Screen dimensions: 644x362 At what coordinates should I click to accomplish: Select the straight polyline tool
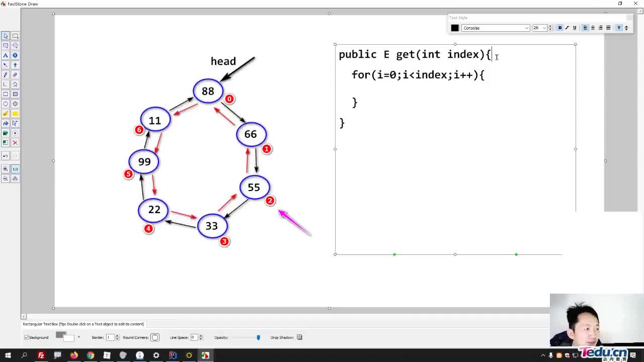pyautogui.click(x=6, y=84)
